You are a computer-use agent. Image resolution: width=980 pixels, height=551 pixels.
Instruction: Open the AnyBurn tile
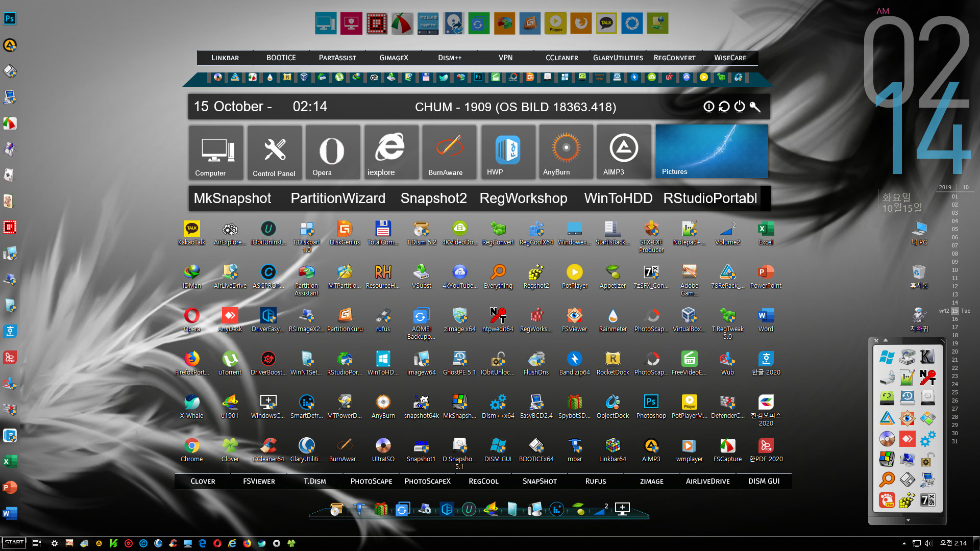(566, 152)
